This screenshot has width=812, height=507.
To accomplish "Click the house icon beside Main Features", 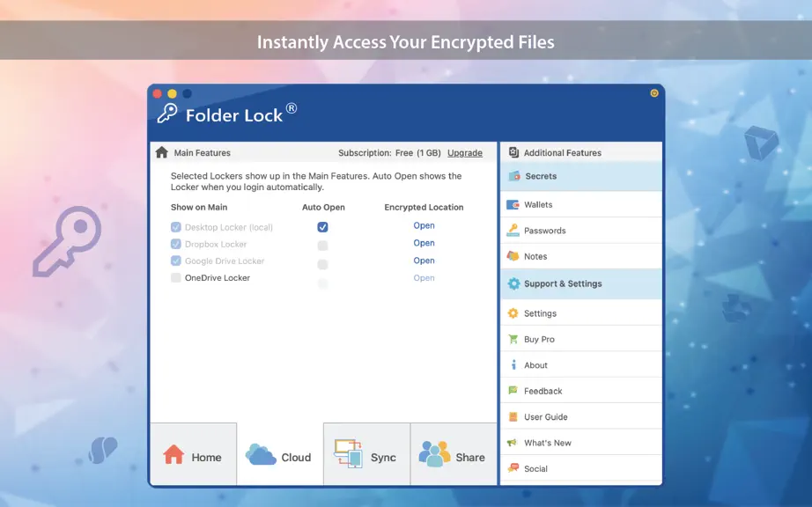I will (161, 152).
